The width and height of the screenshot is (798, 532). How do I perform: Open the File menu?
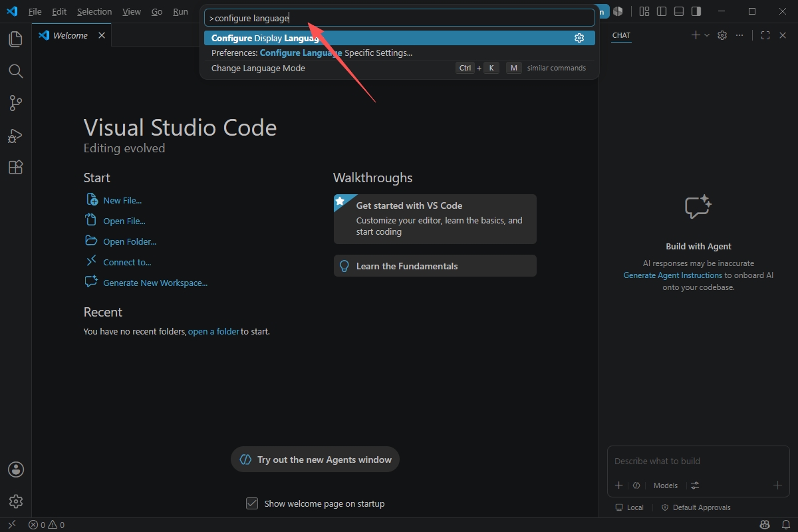click(35, 11)
